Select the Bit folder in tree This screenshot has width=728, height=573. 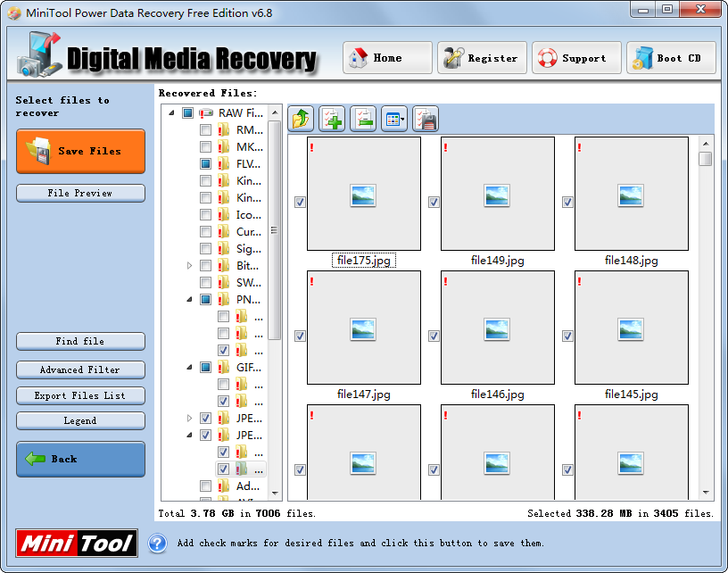(x=247, y=266)
